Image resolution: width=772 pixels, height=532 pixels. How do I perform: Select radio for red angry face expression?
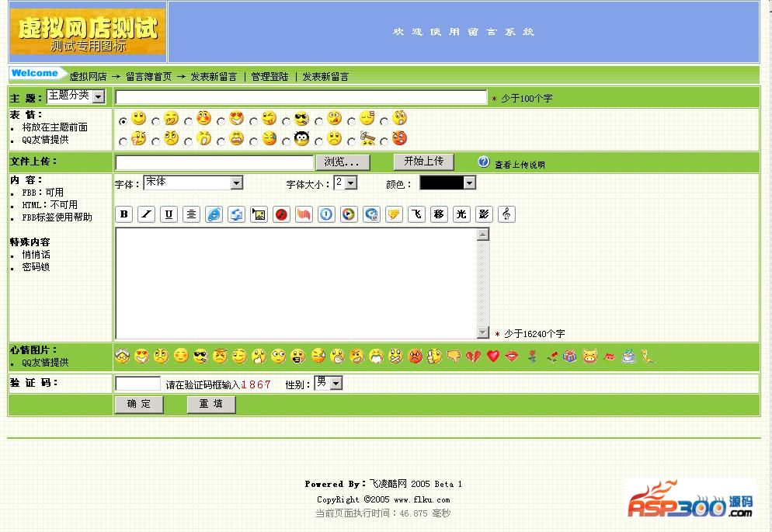point(384,141)
